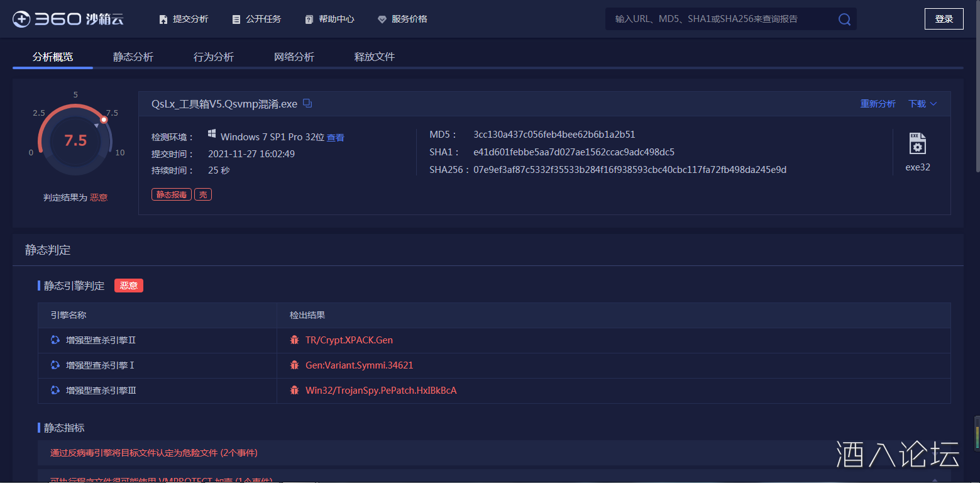Click the 提交分析 upload icon
This screenshot has height=483, width=980.
point(163,19)
